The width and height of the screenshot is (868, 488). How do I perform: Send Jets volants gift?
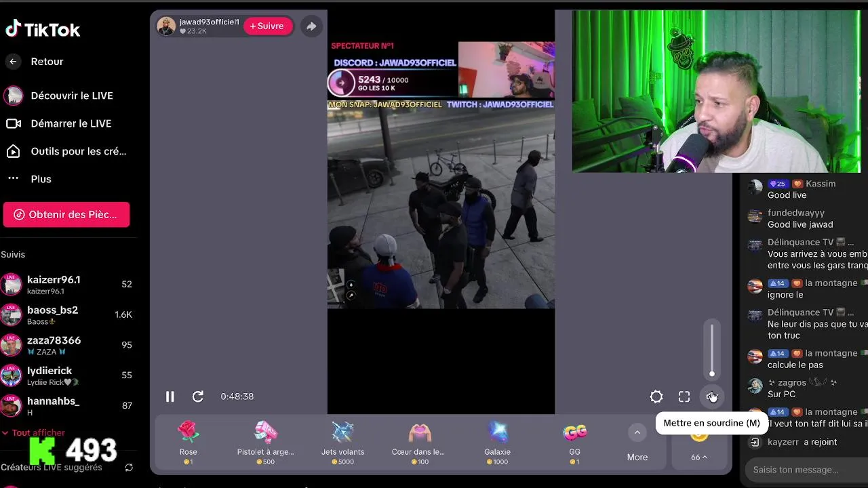pos(342,443)
